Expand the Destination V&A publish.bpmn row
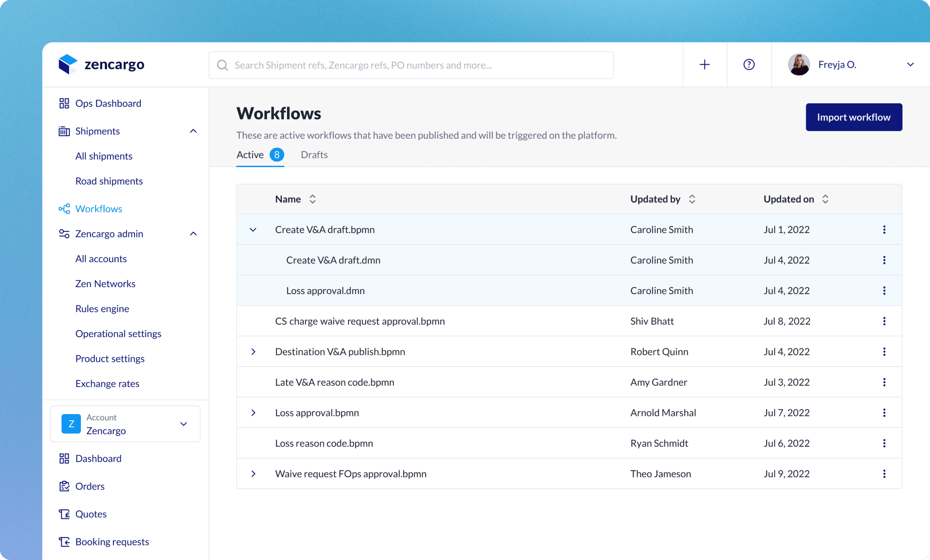Viewport: 930px width, 560px height. (253, 352)
